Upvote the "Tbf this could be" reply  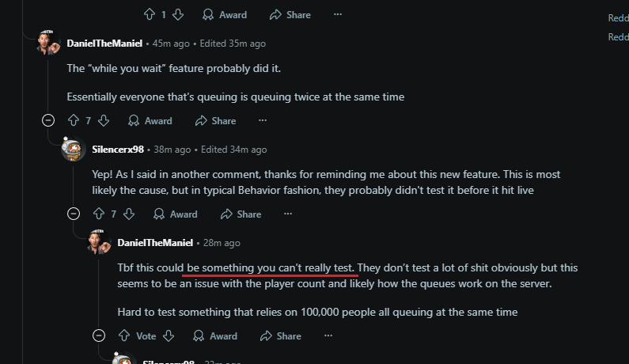coord(123,336)
